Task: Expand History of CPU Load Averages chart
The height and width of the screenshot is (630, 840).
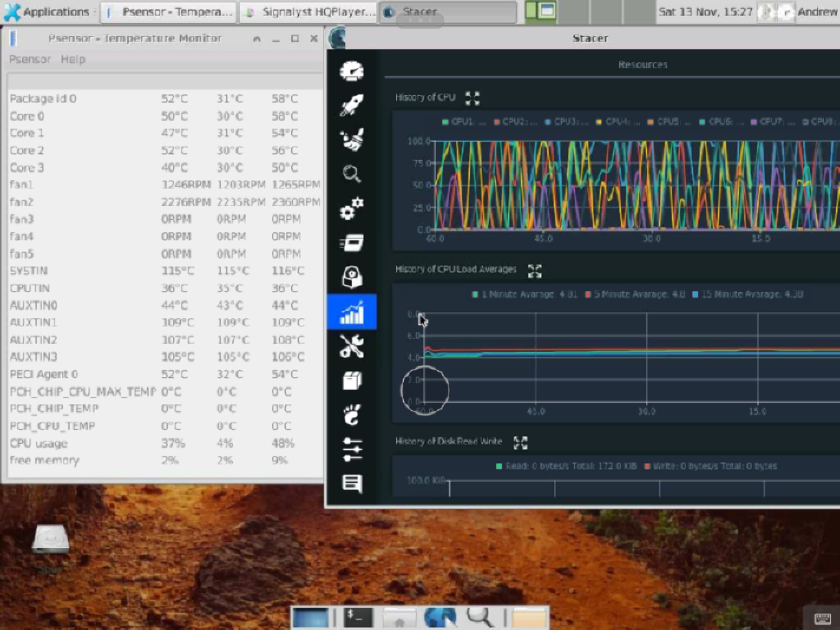Action: pyautogui.click(x=535, y=271)
